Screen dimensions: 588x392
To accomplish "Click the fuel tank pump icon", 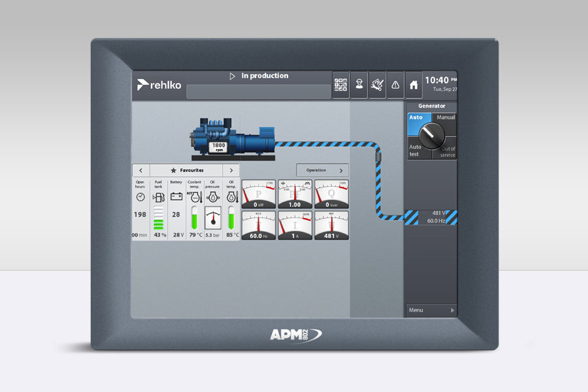I will 158,196.
